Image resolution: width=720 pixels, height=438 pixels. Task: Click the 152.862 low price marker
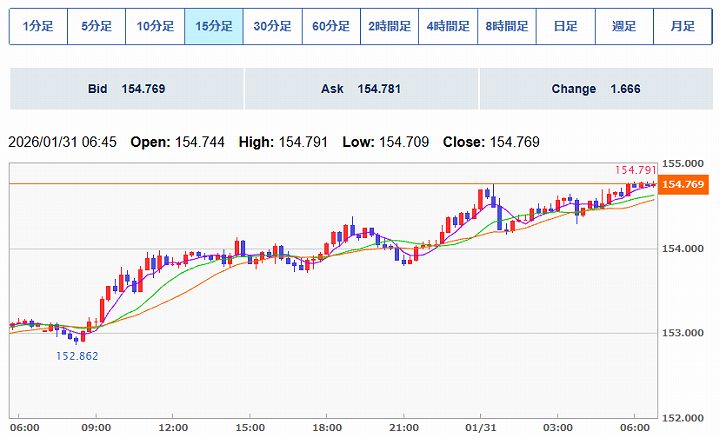77,355
